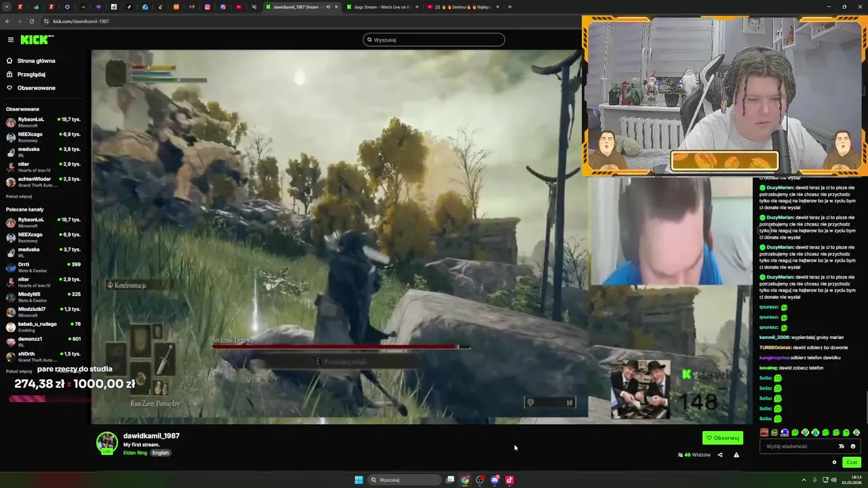Click TURBOcielak username in chat
The height and width of the screenshot is (488, 868).
(x=775, y=347)
